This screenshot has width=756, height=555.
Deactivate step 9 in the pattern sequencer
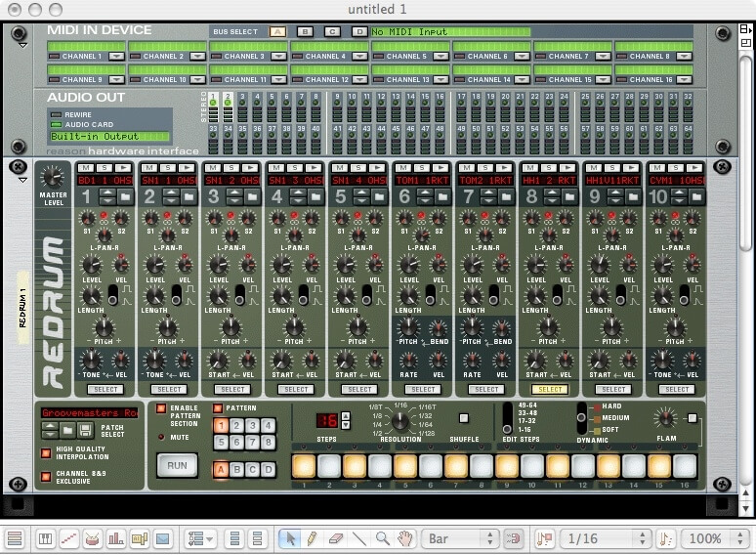507,466
